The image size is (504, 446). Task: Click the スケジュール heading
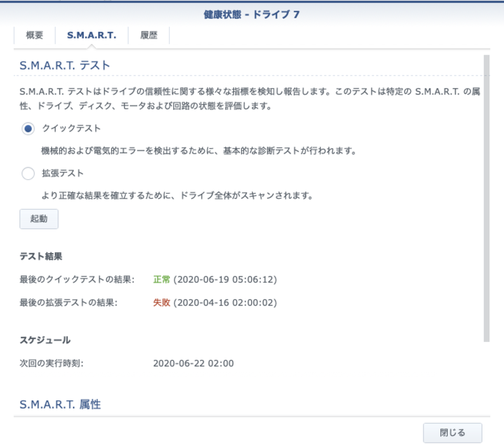pos(45,340)
